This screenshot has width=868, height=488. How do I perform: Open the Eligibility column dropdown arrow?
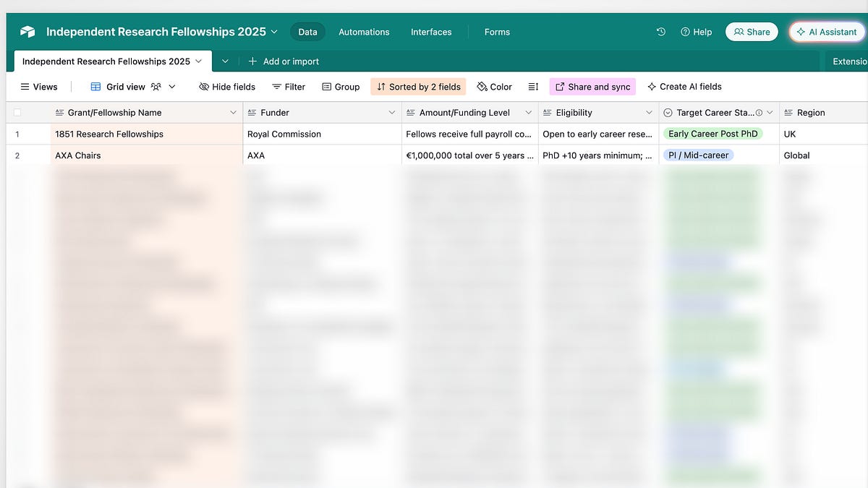(x=649, y=113)
